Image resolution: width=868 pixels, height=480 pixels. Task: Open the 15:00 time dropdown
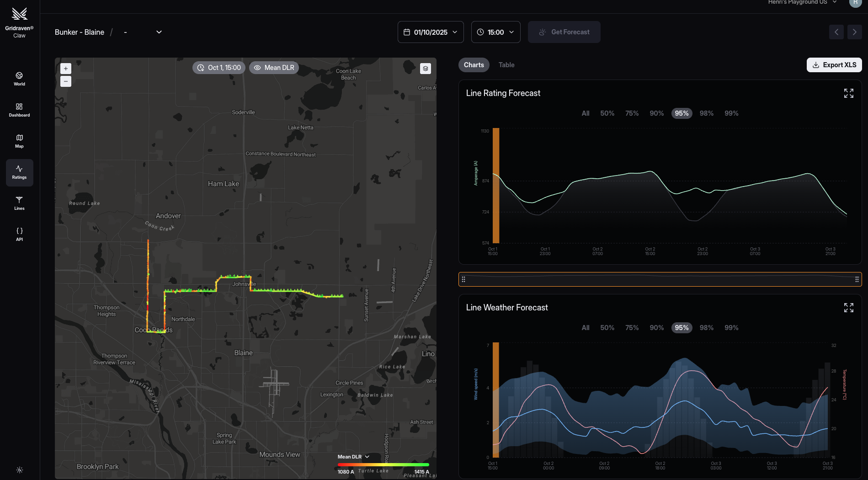point(495,32)
